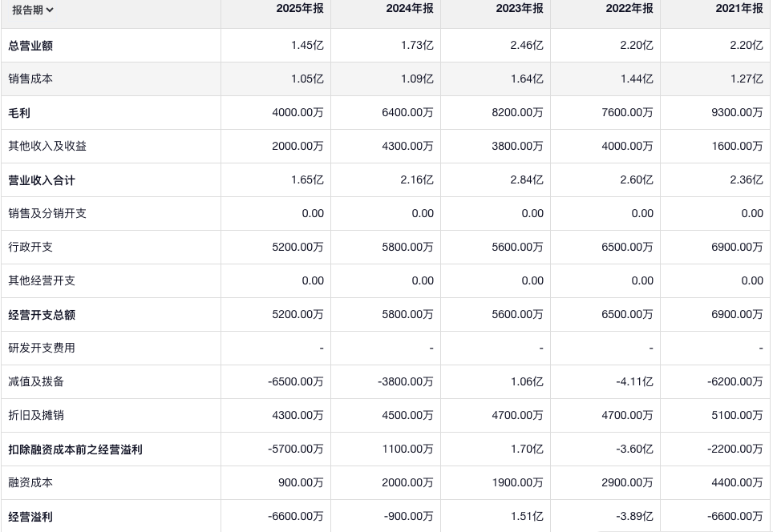Select the 毛利 row label
This screenshot has width=773, height=532.
point(19,113)
